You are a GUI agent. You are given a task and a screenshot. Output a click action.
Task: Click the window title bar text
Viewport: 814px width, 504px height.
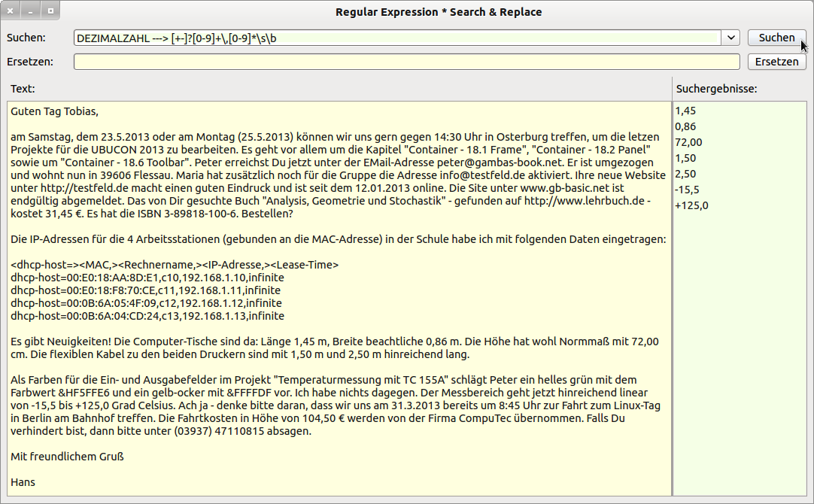tap(439, 12)
